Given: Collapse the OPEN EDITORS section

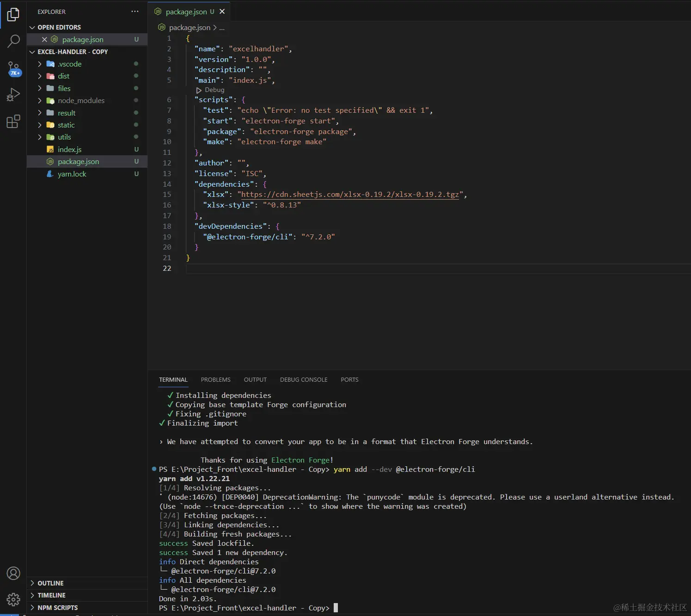Looking at the screenshot, I should click(x=87, y=27).
